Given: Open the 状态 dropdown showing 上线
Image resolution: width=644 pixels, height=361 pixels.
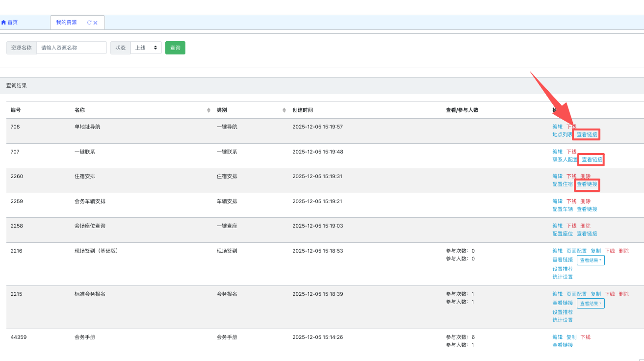Looking at the screenshot, I should [146, 48].
